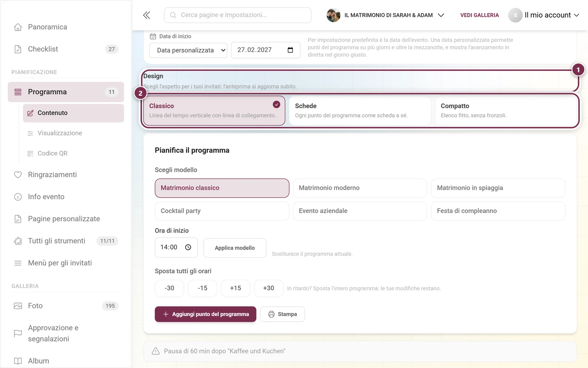This screenshot has height=368, width=588.
Task: Collapse the sidebar with the double chevron icon
Action: (147, 15)
